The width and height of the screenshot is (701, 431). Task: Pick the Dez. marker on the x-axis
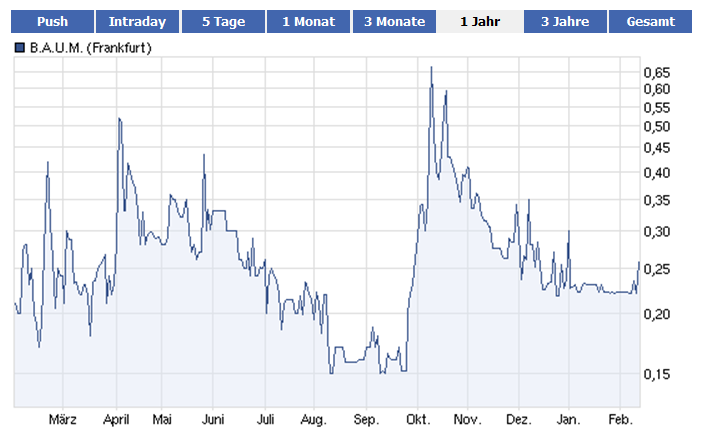[x=519, y=419]
